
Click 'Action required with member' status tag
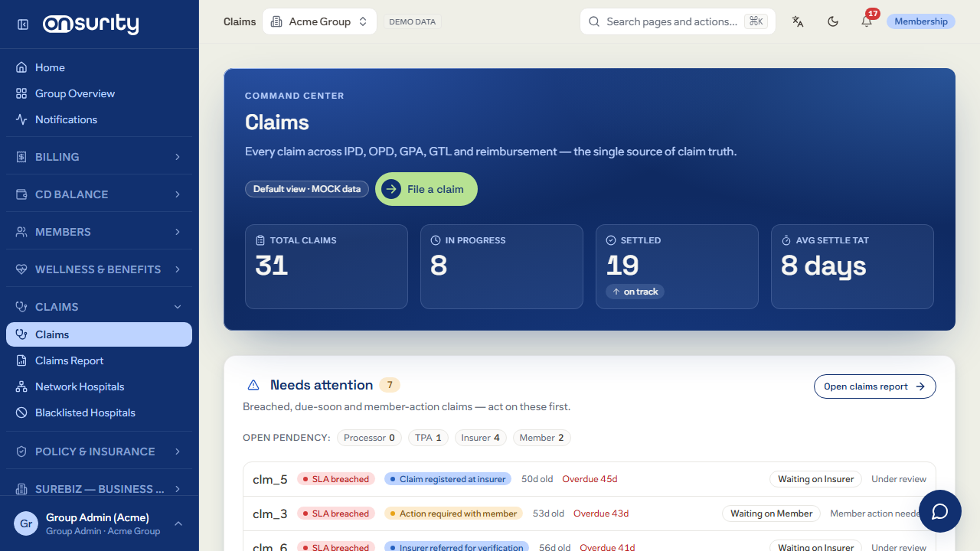[453, 514]
